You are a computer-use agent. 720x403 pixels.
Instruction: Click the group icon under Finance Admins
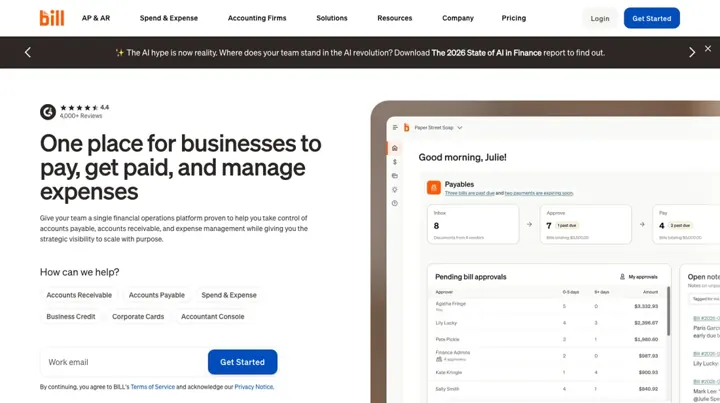pos(439,359)
